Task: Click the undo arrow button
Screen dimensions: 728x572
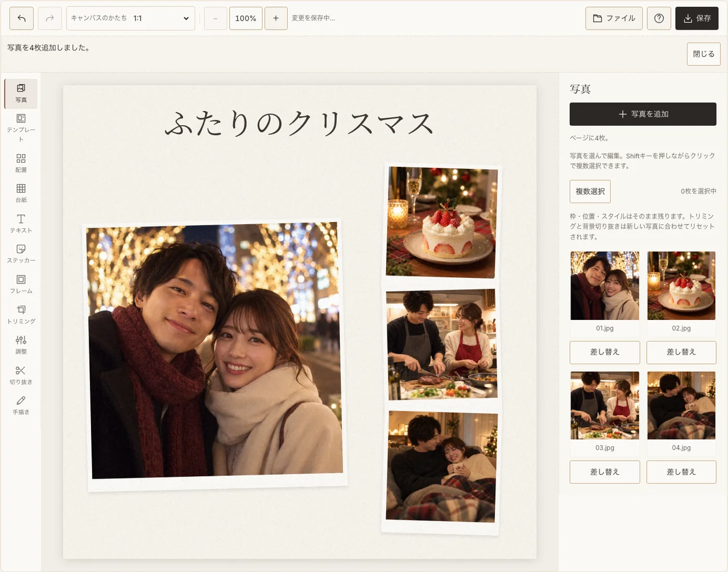Action: click(x=22, y=18)
